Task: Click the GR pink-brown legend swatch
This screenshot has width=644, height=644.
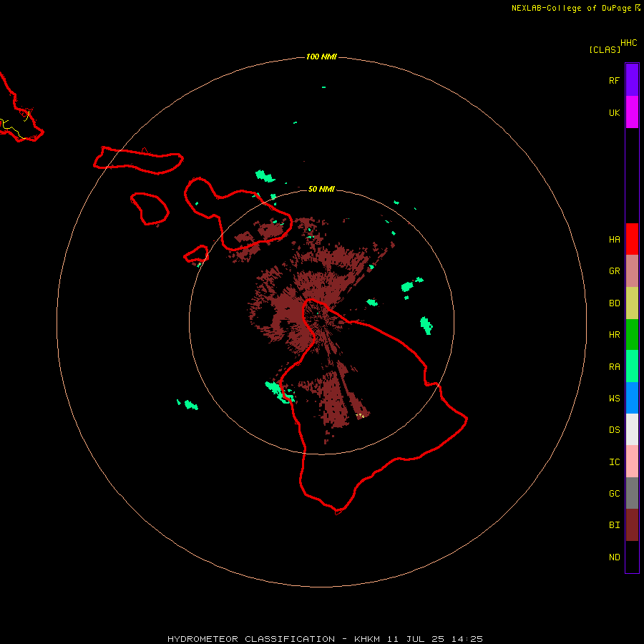Action: [x=632, y=271]
